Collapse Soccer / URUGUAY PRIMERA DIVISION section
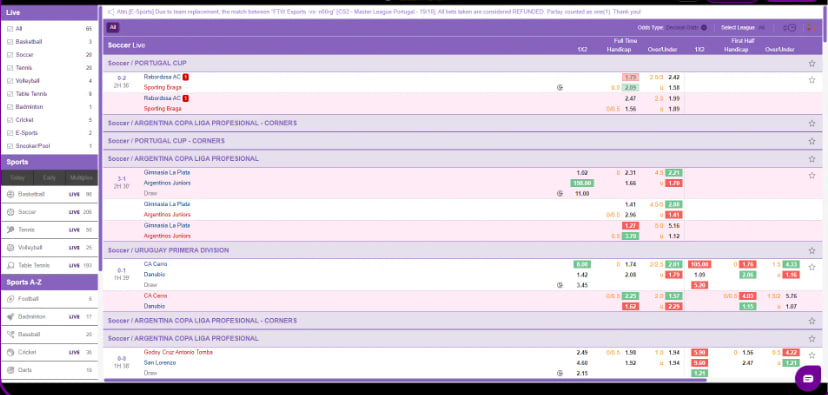The height and width of the screenshot is (395, 828). (463, 250)
